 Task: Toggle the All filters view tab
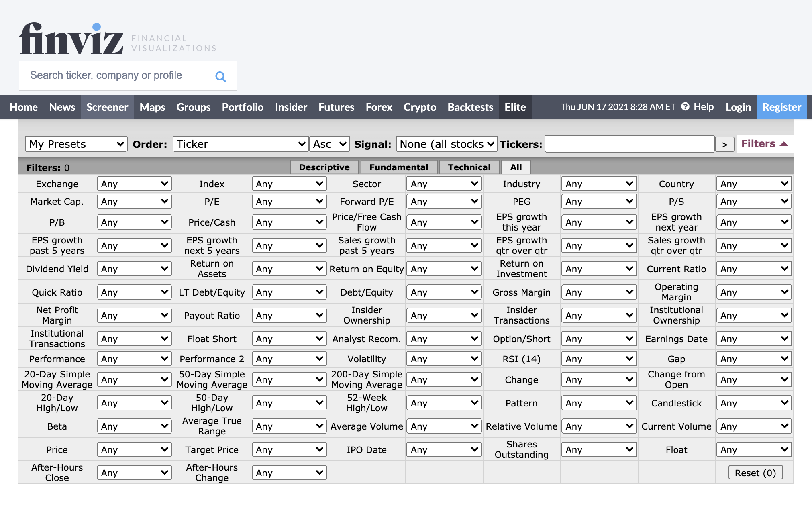(x=515, y=167)
